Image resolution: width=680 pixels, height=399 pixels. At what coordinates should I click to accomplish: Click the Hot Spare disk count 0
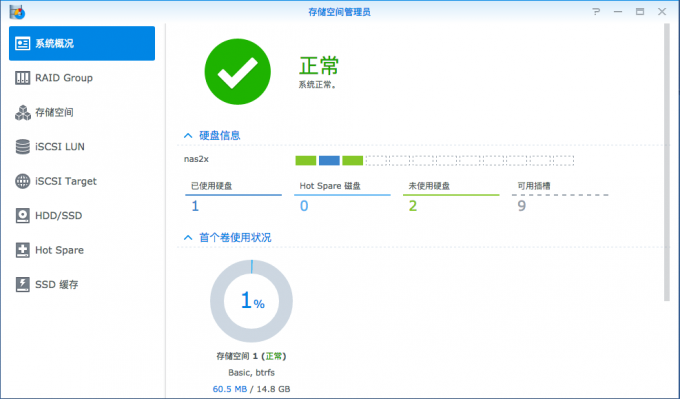pyautogui.click(x=304, y=206)
